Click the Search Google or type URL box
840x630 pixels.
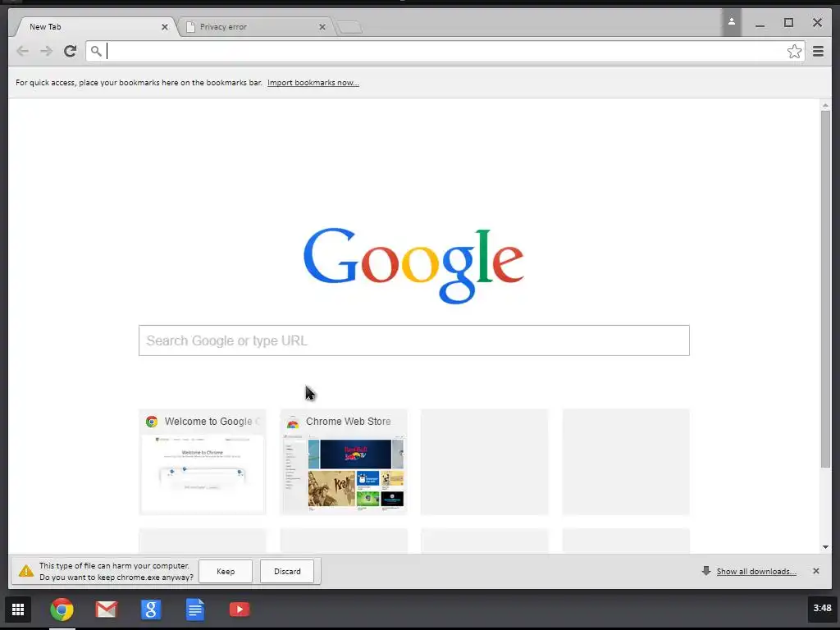tap(414, 340)
